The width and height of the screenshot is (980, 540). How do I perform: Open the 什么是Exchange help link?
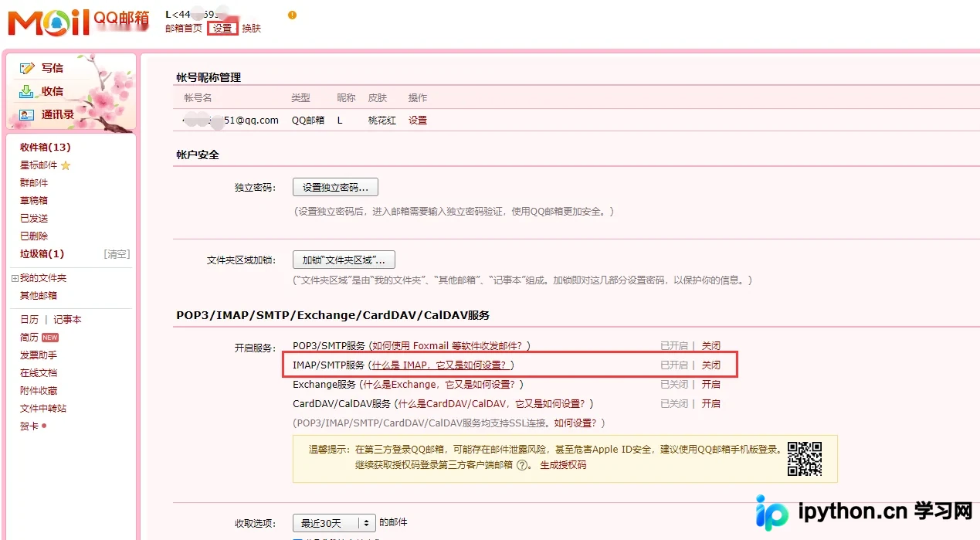tap(440, 385)
